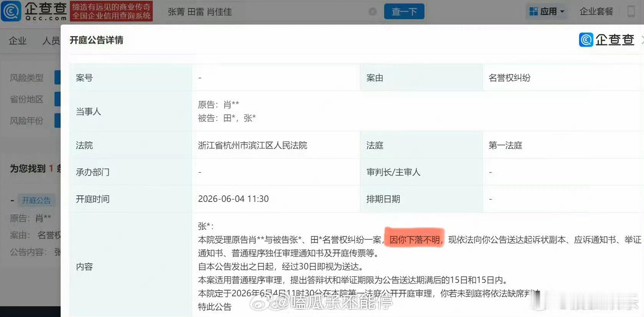Switch to the 人员 tab
Image resolution: width=644 pixels, height=317 pixels.
[51, 41]
